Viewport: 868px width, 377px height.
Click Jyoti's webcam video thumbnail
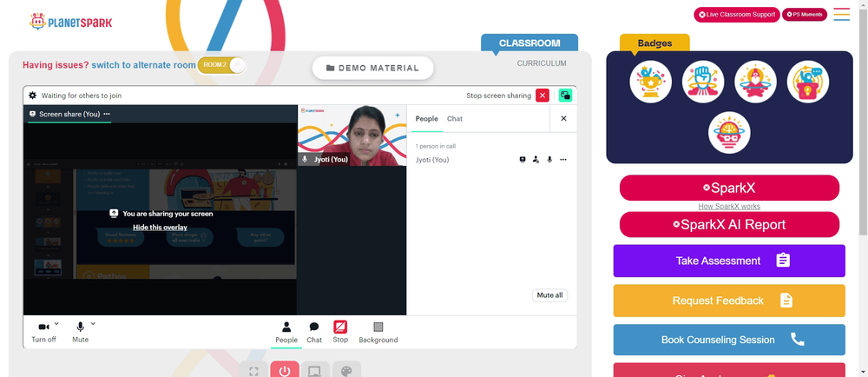point(352,136)
